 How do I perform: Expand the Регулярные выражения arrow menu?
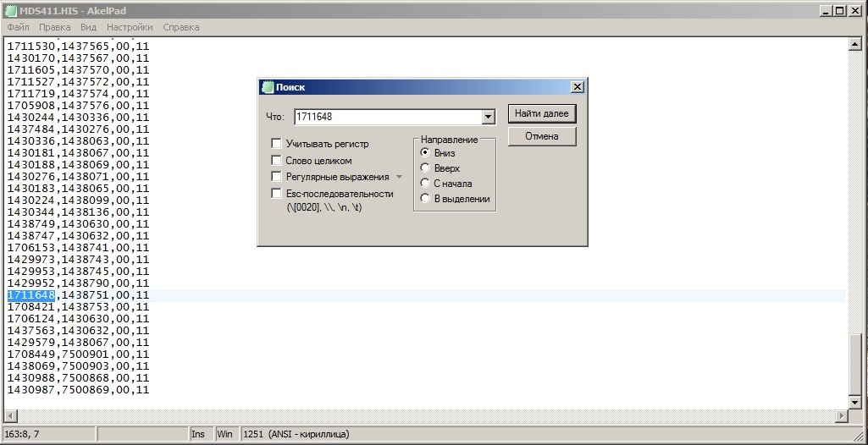400,177
